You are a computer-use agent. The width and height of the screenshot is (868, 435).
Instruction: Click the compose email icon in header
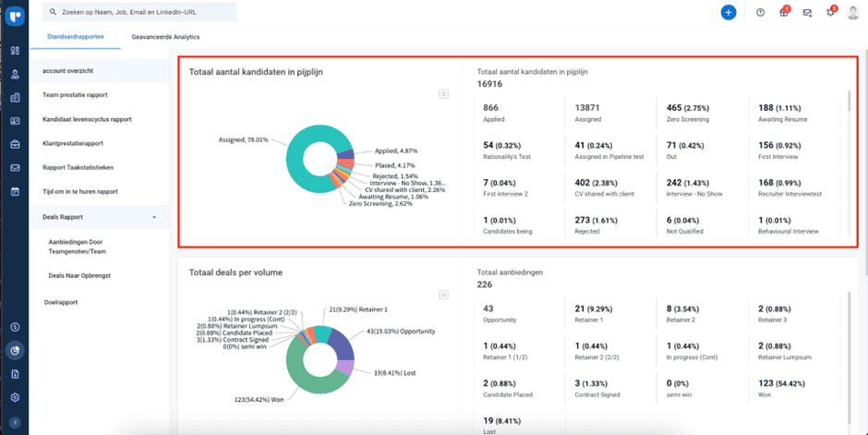click(x=807, y=12)
